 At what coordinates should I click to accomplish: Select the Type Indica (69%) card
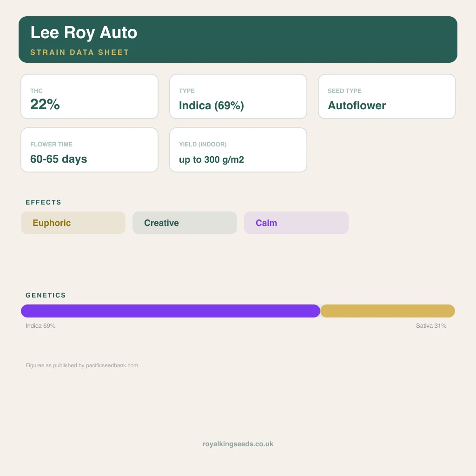[238, 97]
